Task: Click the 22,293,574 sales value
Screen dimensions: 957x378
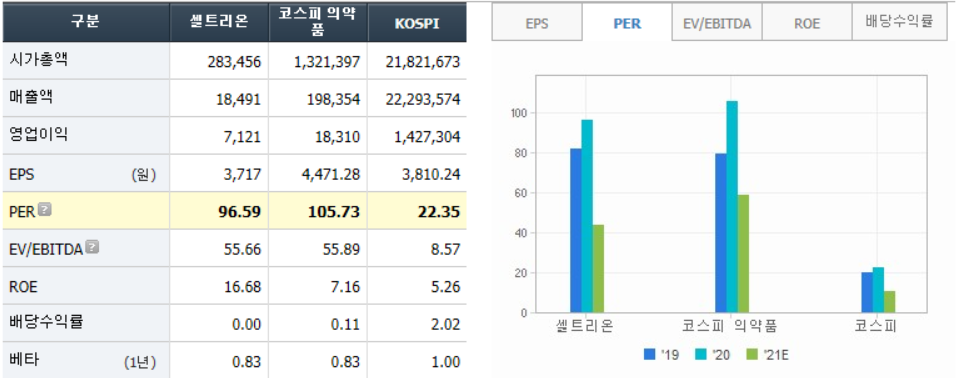Action: (x=423, y=100)
